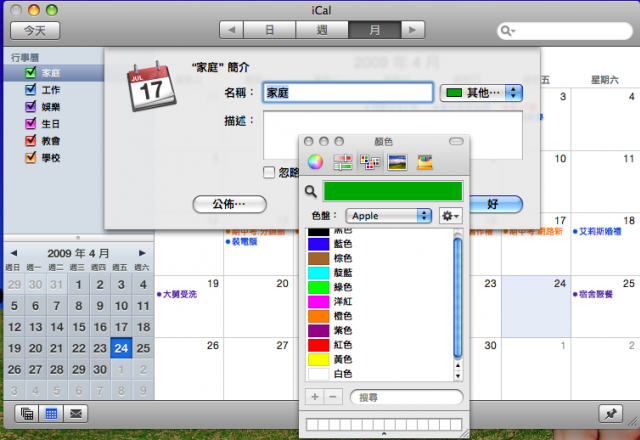
Task: Click the 名稱 name input field
Action: (x=348, y=93)
